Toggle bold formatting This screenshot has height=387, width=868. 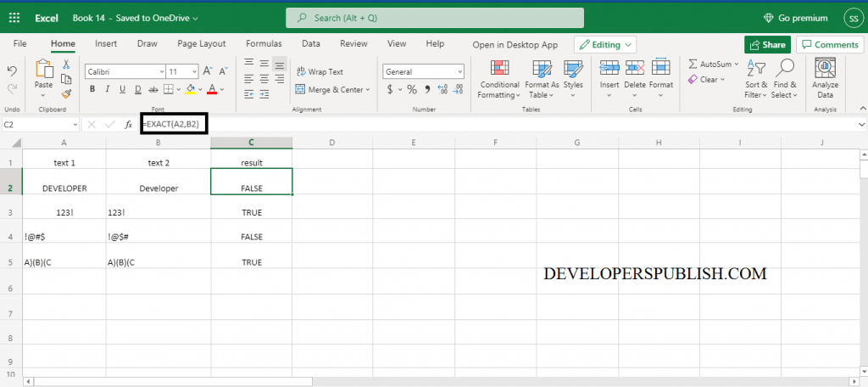click(92, 89)
